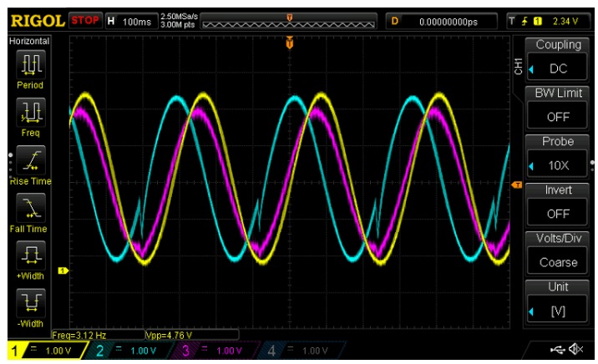Click the T trigger label in header

(x=512, y=22)
